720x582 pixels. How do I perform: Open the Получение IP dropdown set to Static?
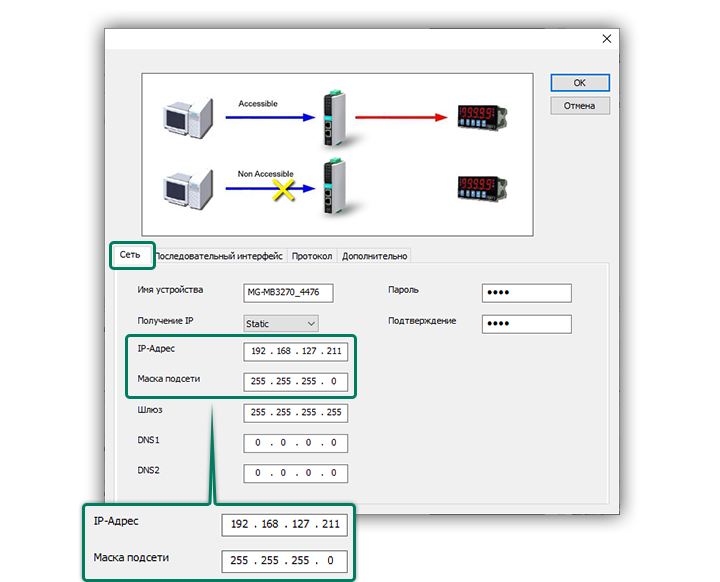click(x=281, y=323)
